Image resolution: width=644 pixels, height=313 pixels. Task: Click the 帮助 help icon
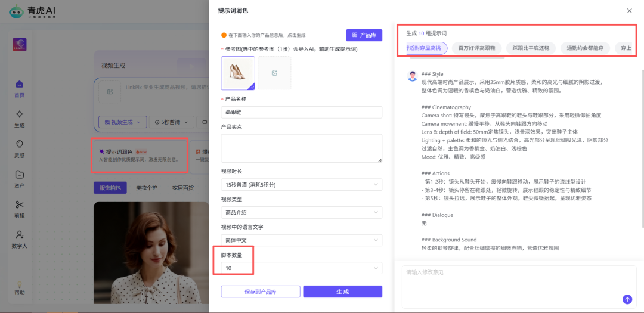tap(20, 286)
